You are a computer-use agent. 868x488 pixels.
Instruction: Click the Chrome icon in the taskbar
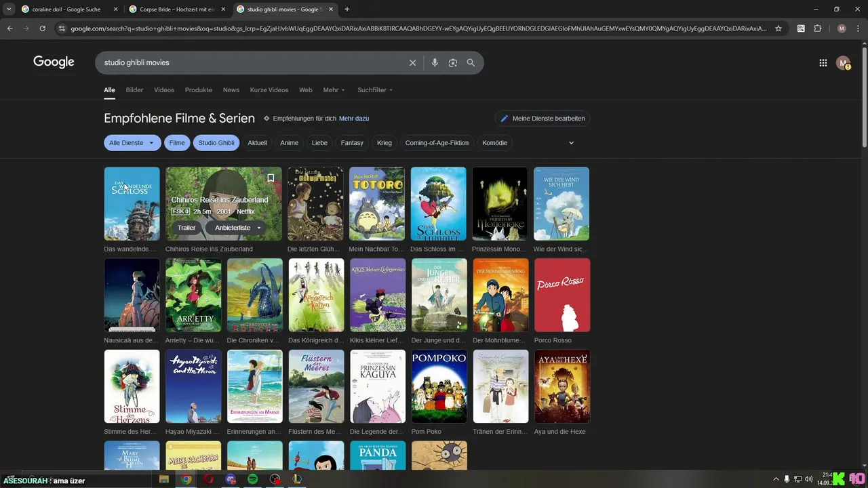tap(186, 479)
